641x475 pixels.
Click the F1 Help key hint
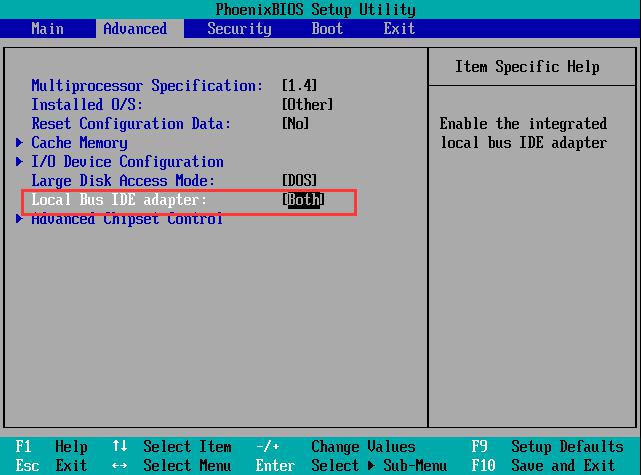(x=52, y=447)
